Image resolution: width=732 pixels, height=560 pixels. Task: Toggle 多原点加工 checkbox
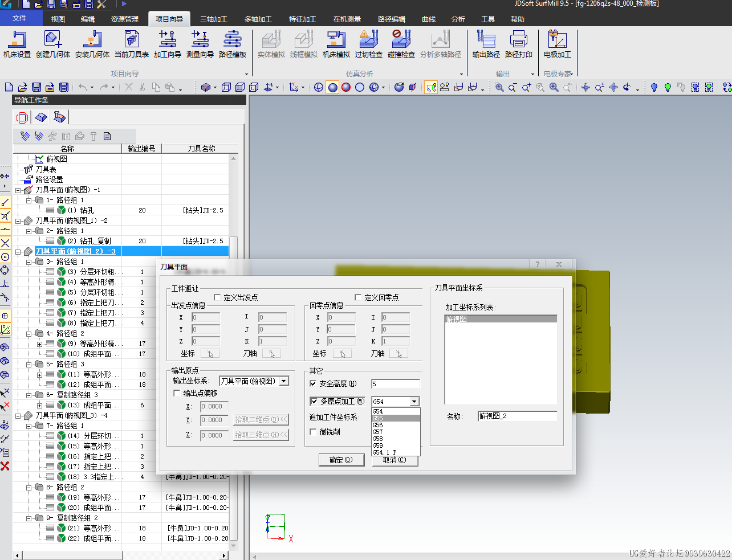pos(314,401)
